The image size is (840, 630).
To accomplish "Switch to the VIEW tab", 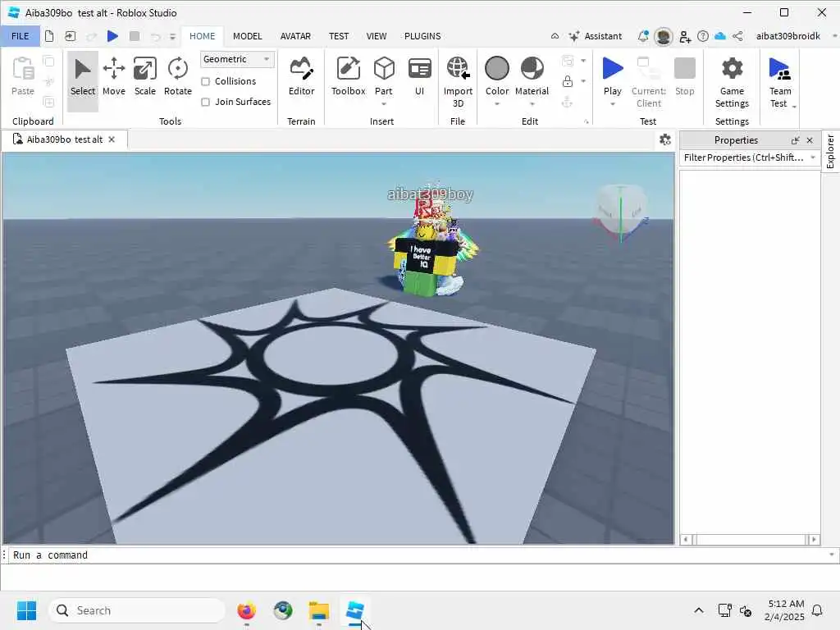I will (376, 36).
